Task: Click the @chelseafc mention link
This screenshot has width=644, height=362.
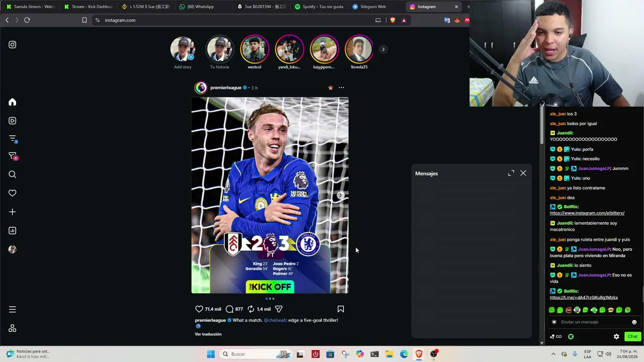Action: coord(276,320)
